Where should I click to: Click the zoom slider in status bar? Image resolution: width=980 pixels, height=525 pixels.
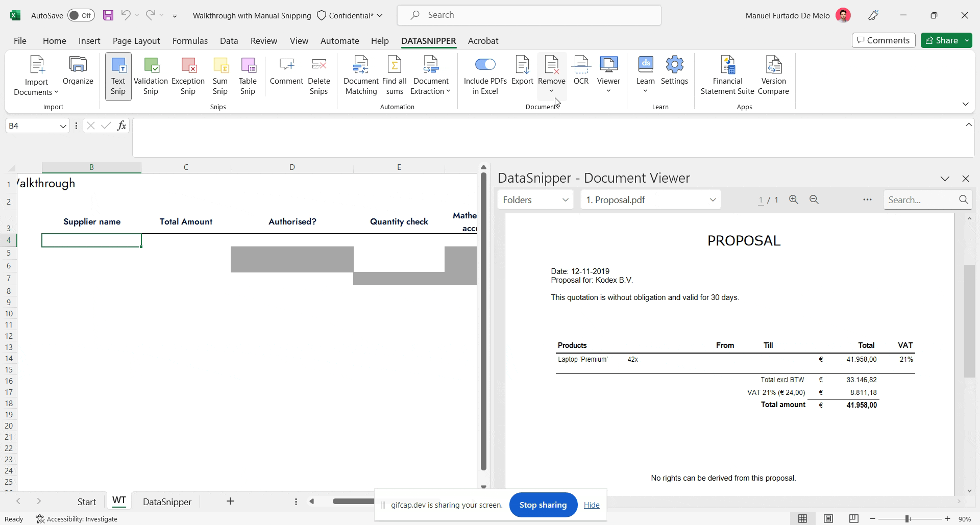tap(908, 519)
